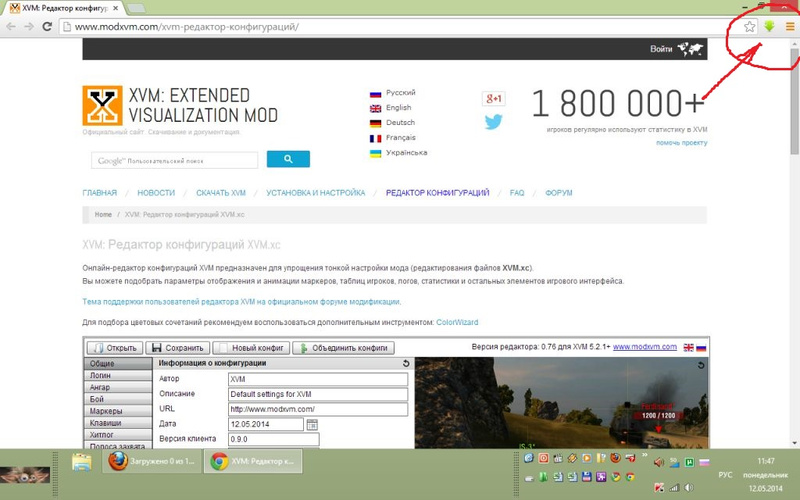
Task: Click the green download extension icon
Action: coord(769,26)
